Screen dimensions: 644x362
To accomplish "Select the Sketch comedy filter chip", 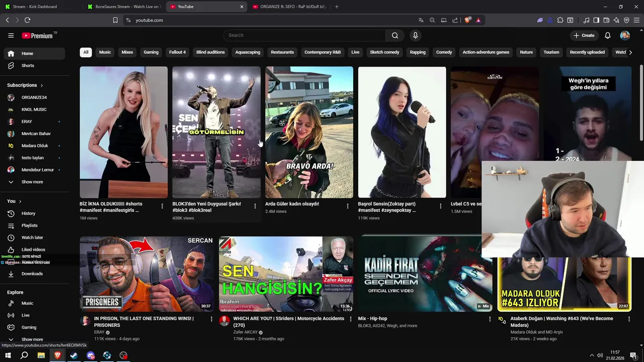I will tap(384, 52).
